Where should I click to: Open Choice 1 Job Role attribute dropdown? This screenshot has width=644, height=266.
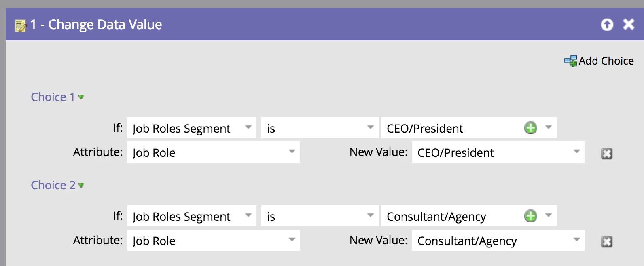click(x=292, y=152)
